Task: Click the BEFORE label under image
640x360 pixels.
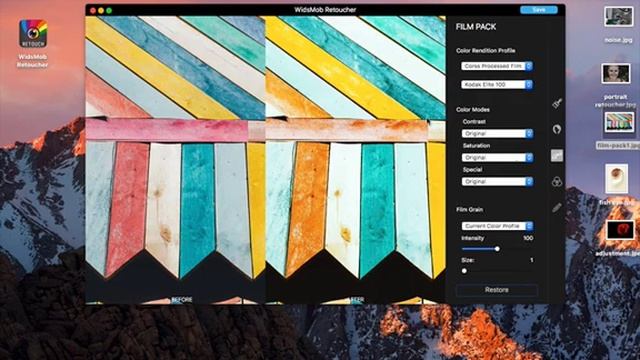Action: pos(182,300)
